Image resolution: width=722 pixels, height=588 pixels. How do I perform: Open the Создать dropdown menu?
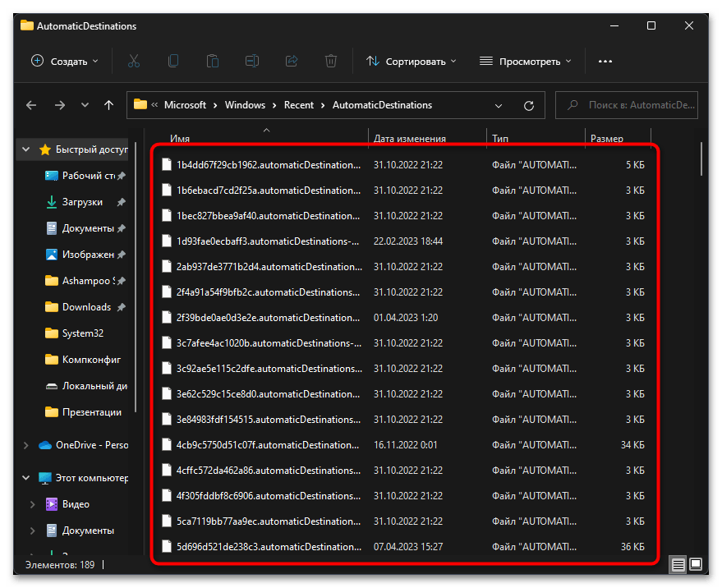(x=64, y=62)
